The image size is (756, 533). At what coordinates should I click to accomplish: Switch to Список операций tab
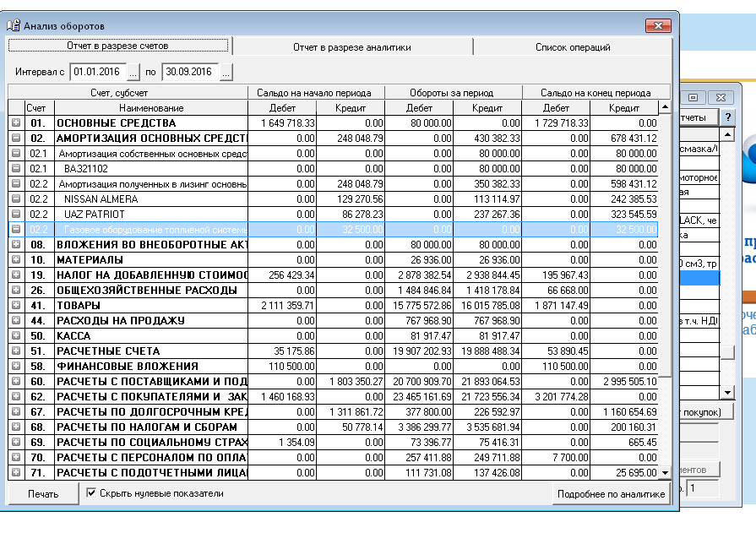click(x=572, y=47)
